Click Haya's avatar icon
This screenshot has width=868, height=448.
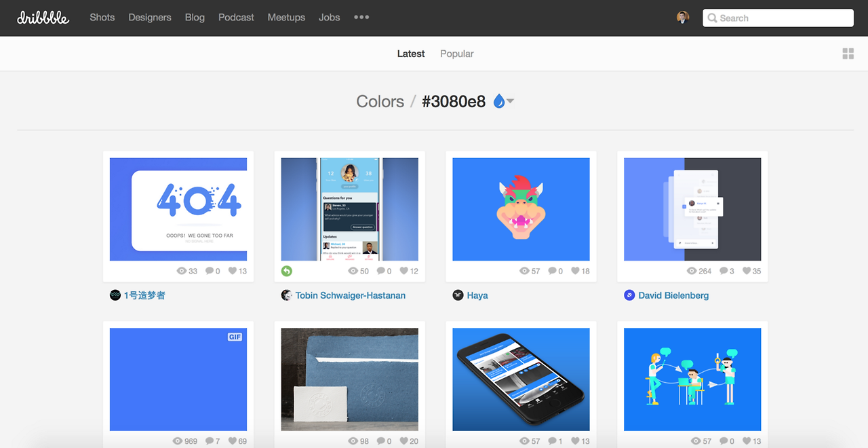pyautogui.click(x=458, y=295)
